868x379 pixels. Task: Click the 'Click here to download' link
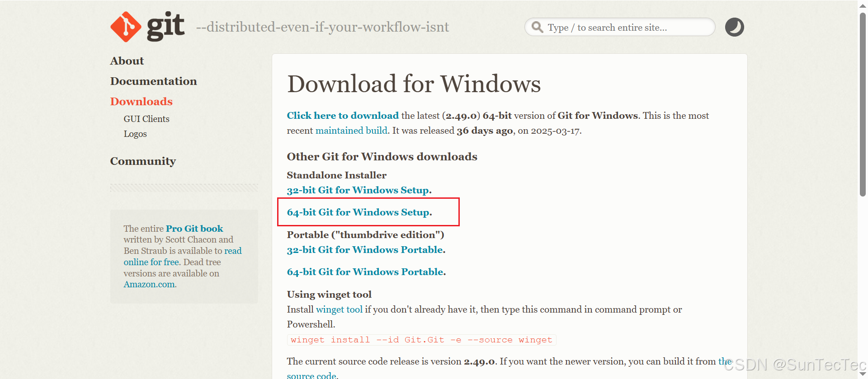pyautogui.click(x=343, y=116)
